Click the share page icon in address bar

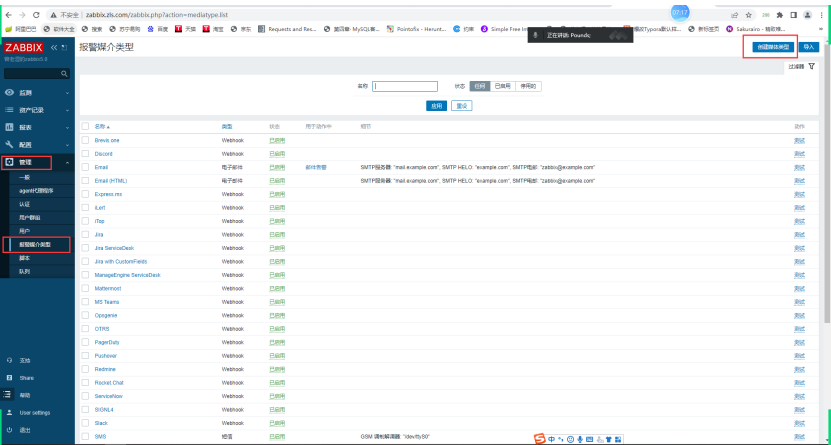pyautogui.click(x=735, y=15)
